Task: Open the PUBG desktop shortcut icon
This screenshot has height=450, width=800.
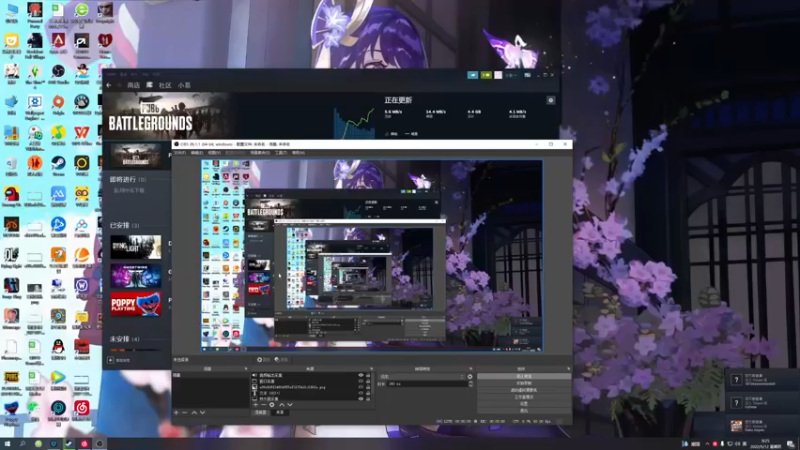Action: pyautogui.click(x=11, y=378)
